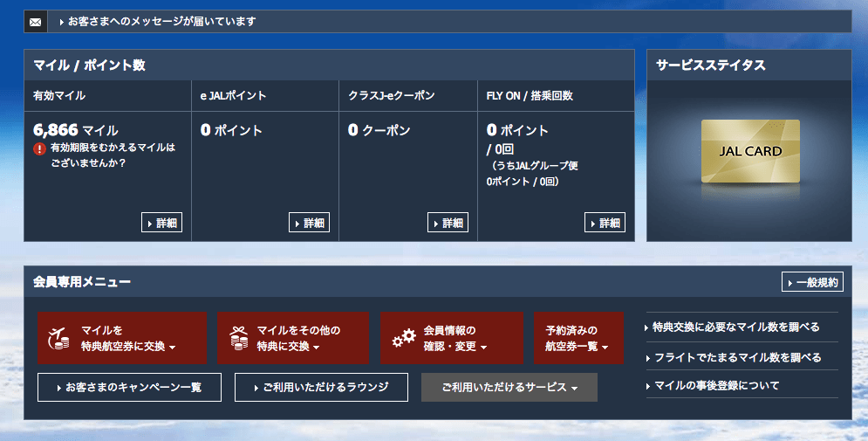Click the gold JAL CARD image

[x=750, y=151]
